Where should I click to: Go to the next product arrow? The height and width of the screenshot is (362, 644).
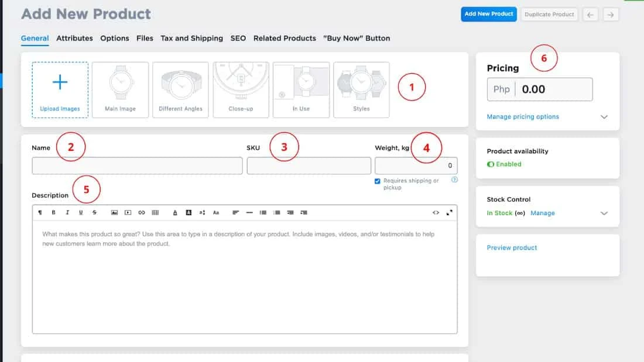(611, 15)
